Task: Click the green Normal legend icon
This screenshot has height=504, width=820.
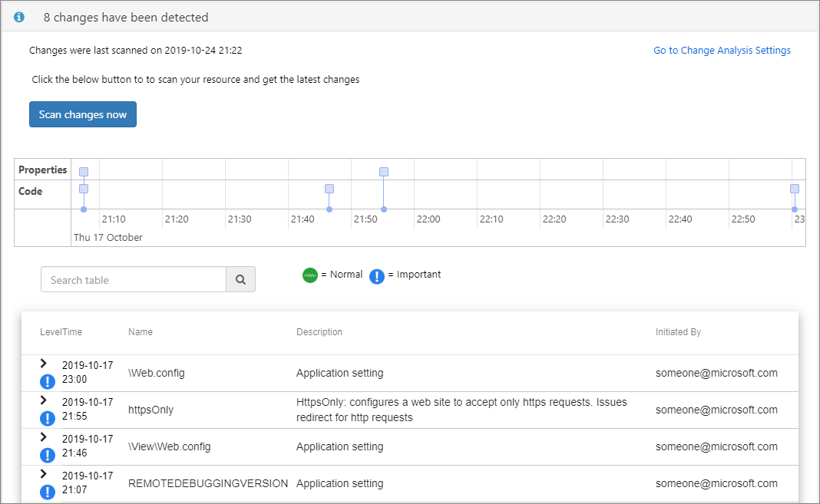Action: [x=310, y=275]
